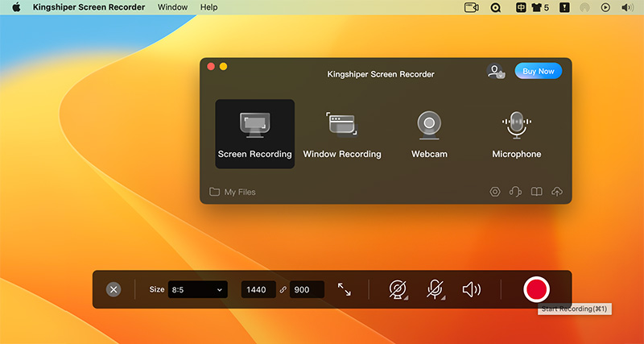This screenshot has height=344, width=644.
Task: Open settings hexagon icon in recorder window
Action: tap(495, 192)
